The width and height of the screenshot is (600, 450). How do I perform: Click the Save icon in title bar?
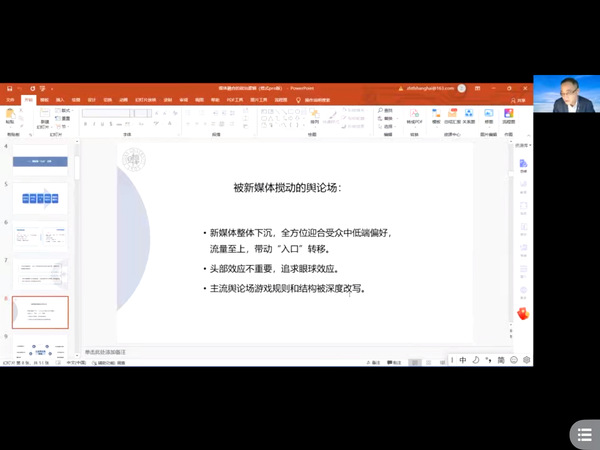click(10, 88)
